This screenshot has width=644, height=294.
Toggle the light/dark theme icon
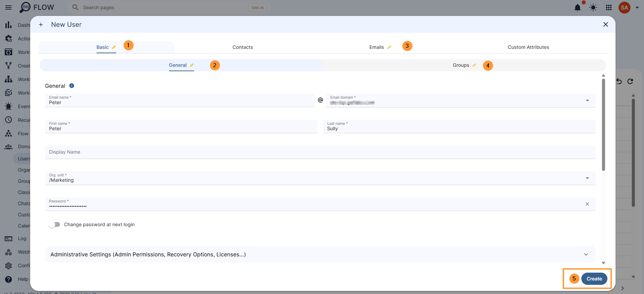[x=593, y=7]
